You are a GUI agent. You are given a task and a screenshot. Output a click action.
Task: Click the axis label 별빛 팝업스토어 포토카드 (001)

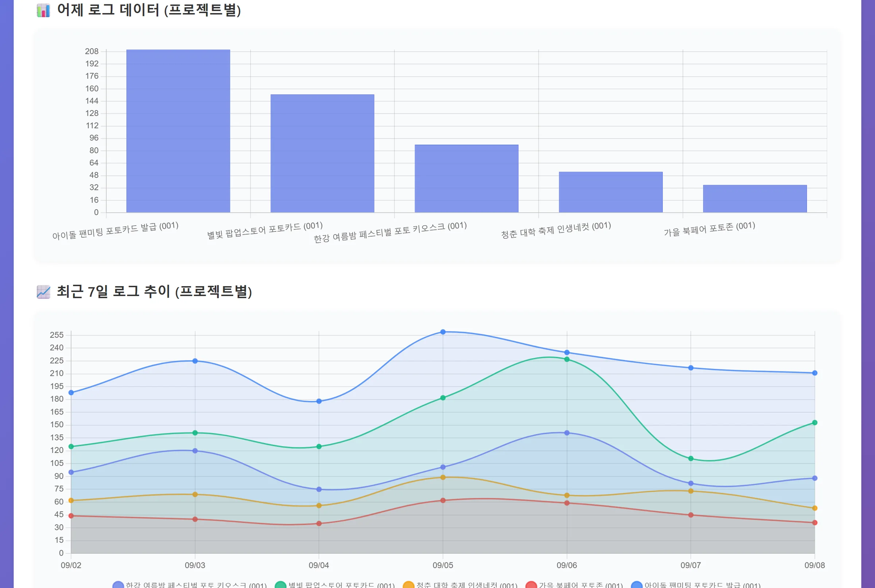tap(265, 230)
